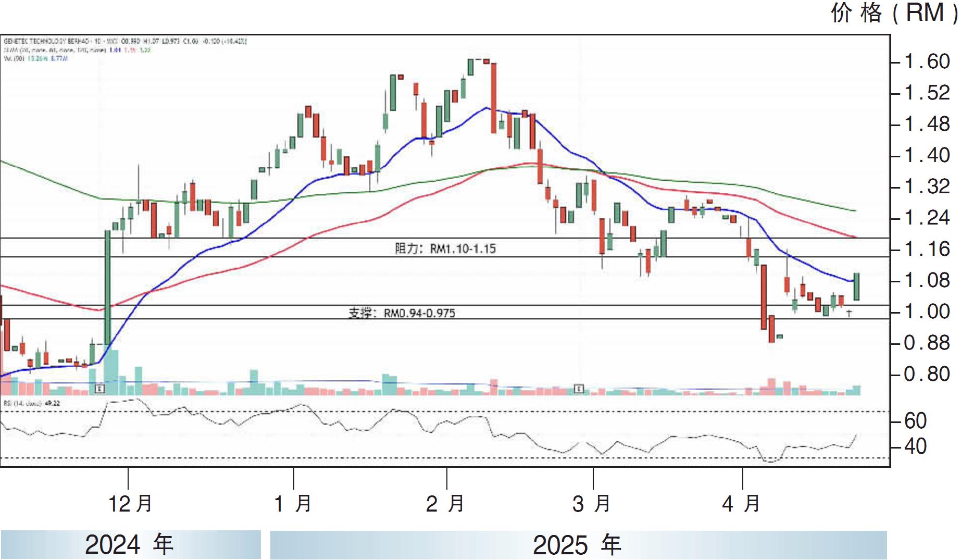The image size is (961, 560).
Task: Click the 4月 time axis label
Action: [741, 504]
